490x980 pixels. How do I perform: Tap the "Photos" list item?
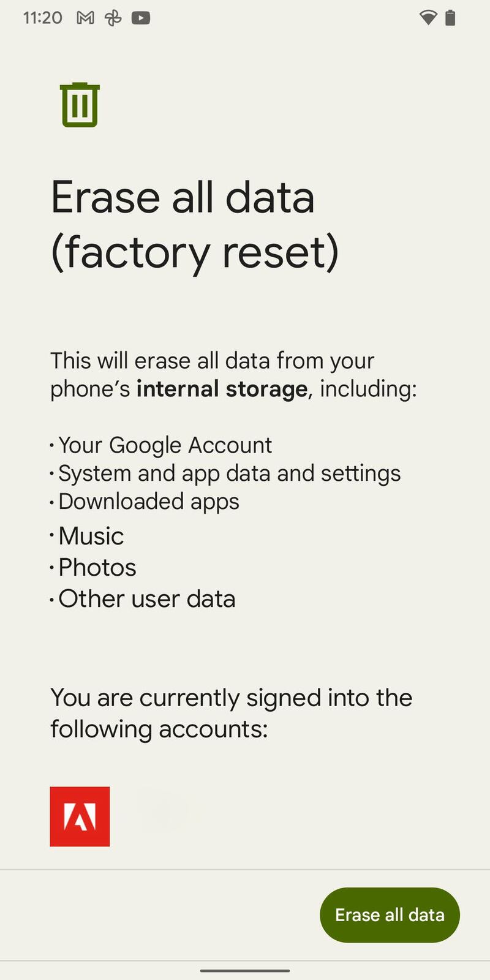[x=97, y=568]
